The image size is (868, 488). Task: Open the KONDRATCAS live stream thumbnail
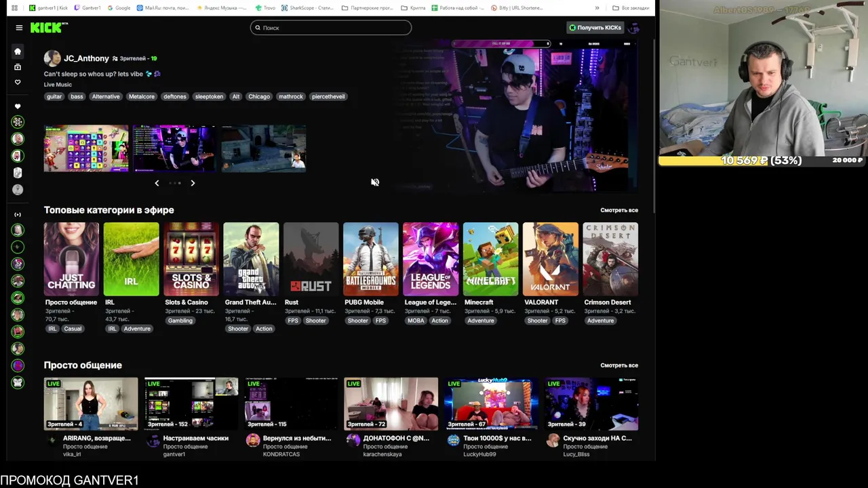[291, 404]
